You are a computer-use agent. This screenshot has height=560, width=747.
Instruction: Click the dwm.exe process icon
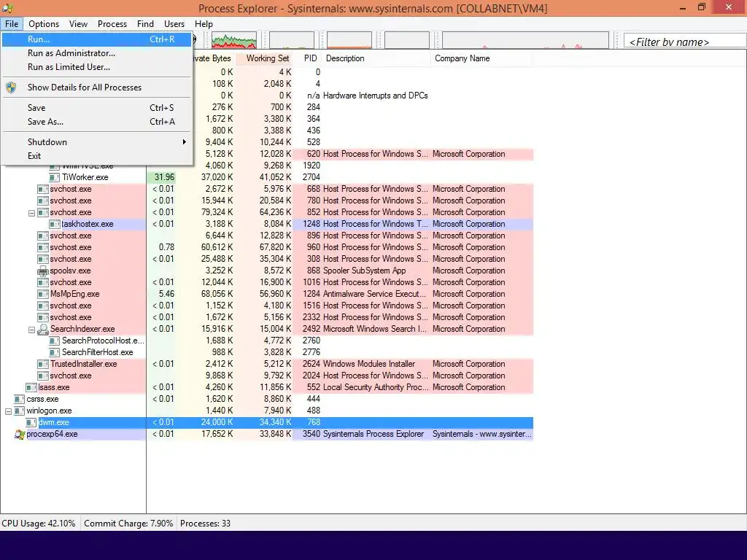coord(31,422)
